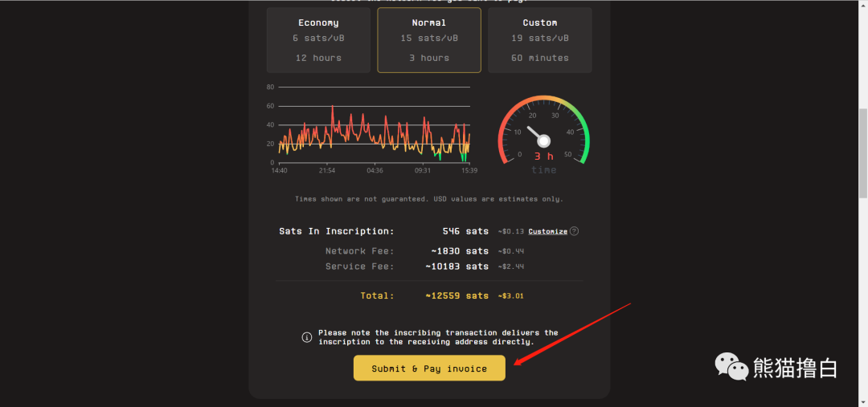
Task: Click the fee rate history line chart
Action: point(375,130)
